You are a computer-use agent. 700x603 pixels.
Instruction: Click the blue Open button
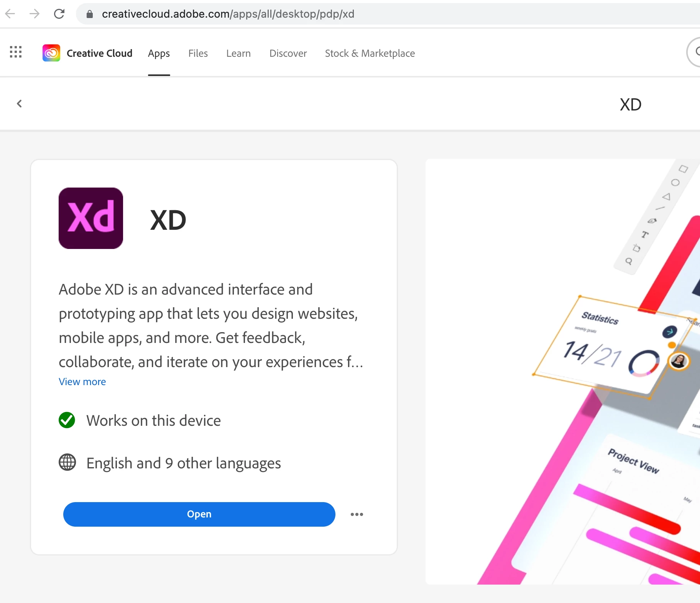199,514
